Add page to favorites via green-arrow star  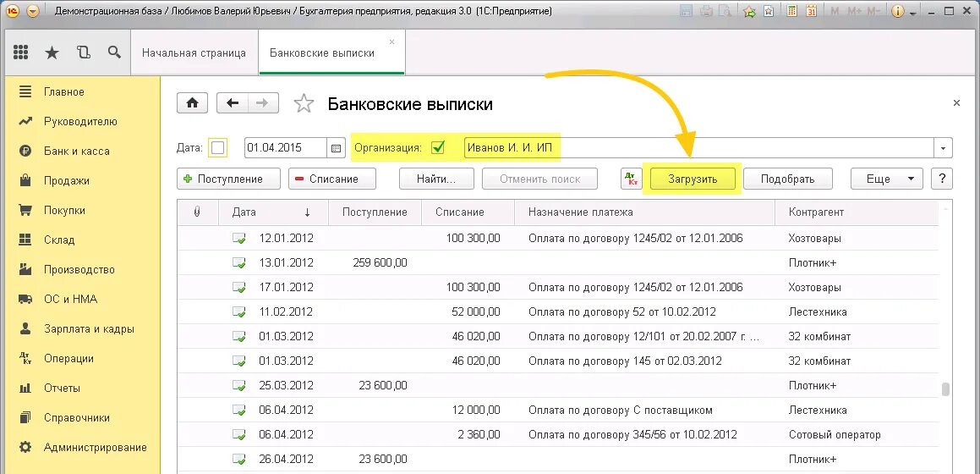point(750,11)
